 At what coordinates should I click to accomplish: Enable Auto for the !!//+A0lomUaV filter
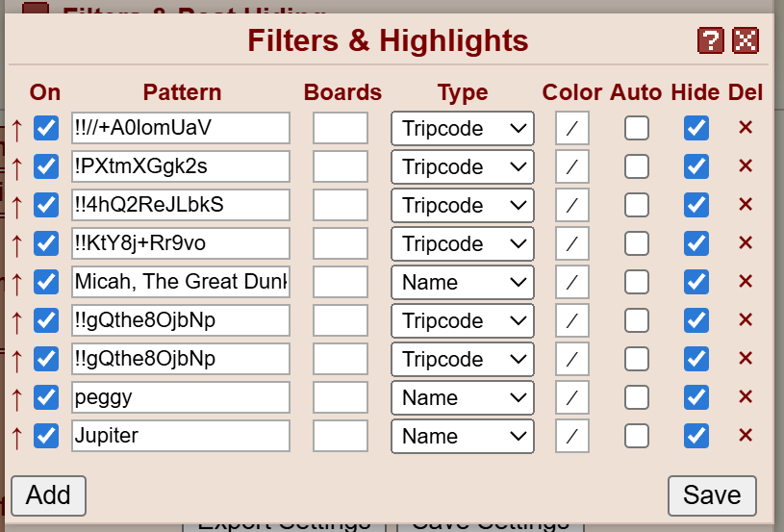click(x=637, y=128)
